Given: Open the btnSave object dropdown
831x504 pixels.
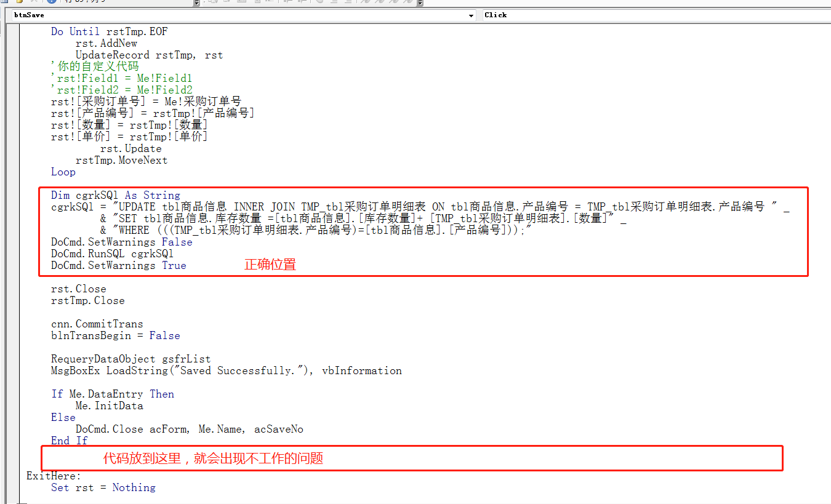Looking at the screenshot, I should click(x=471, y=15).
